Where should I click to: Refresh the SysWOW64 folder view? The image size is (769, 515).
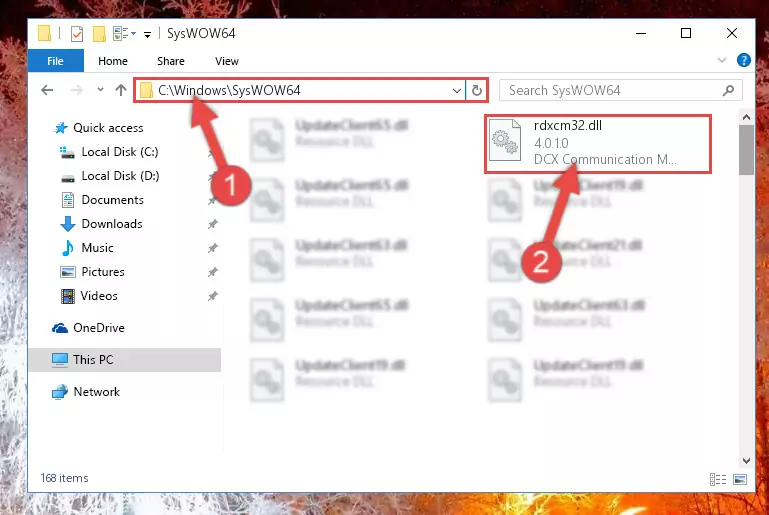point(477,91)
